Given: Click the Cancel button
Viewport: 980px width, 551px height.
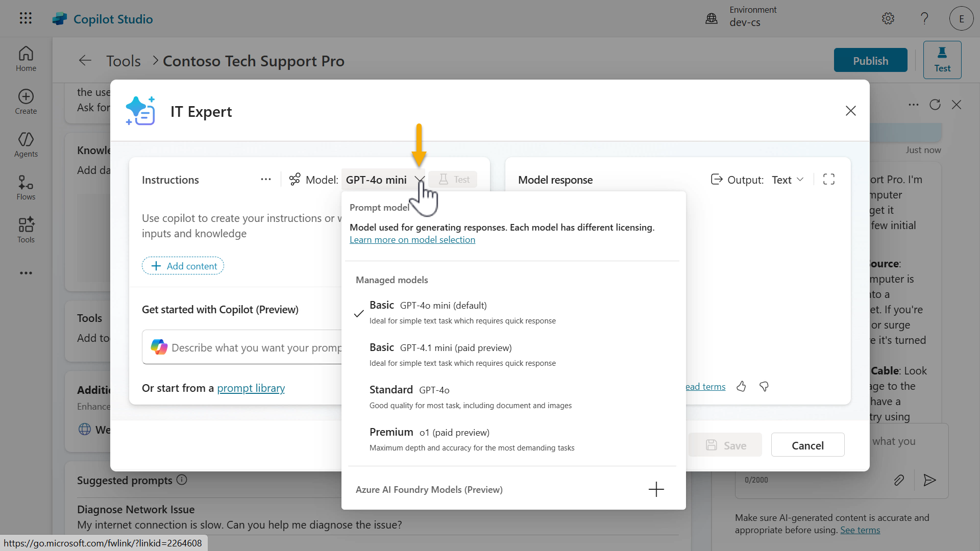Looking at the screenshot, I should click(807, 445).
